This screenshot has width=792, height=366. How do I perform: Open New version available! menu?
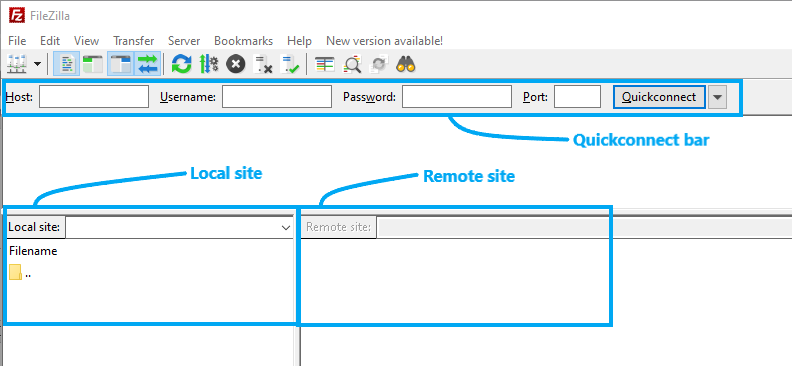coord(384,41)
